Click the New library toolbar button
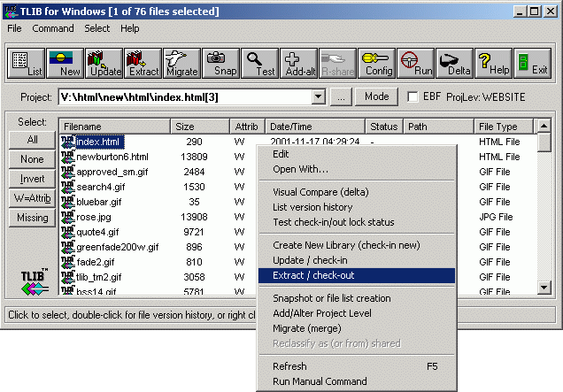The width and height of the screenshot is (563, 392). [65, 63]
